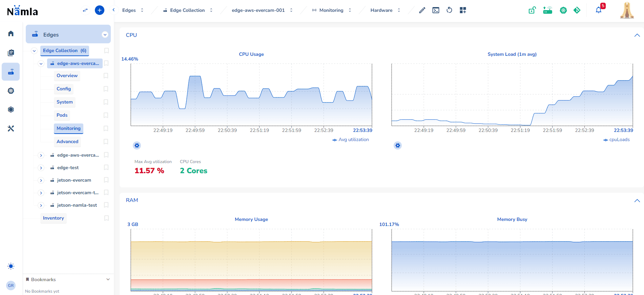
Task: Click the home icon in left sidebar
Action: (11, 33)
